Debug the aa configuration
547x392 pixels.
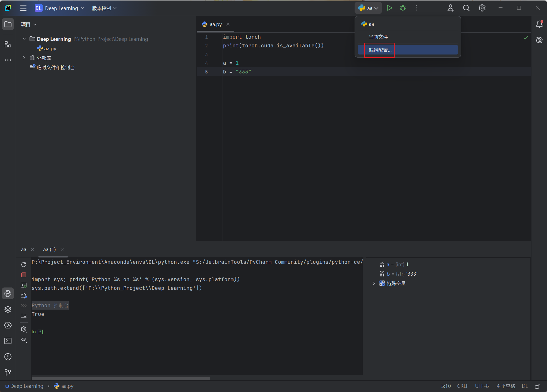pos(403,8)
